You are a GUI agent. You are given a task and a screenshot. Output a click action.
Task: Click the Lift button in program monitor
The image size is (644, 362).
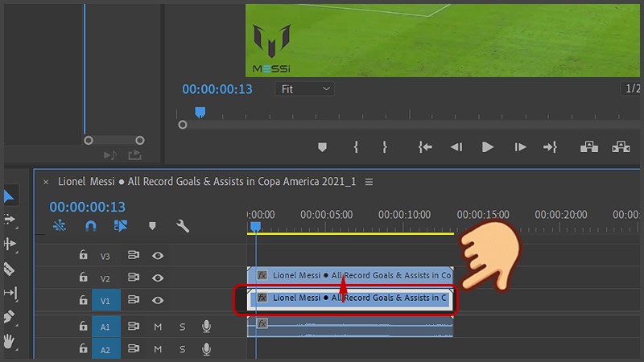pos(589,147)
